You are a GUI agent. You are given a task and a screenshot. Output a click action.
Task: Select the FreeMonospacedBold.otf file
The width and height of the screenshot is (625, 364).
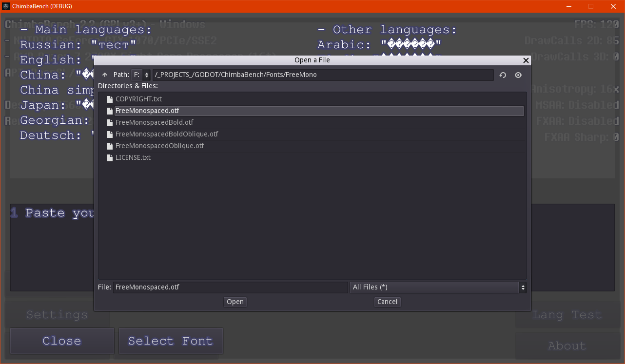click(x=154, y=122)
